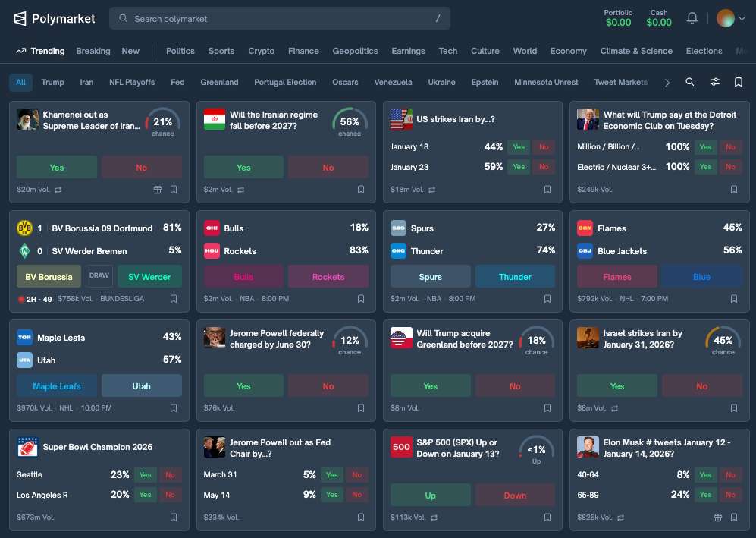Open saved bookmarks from topic bar

coord(739,82)
